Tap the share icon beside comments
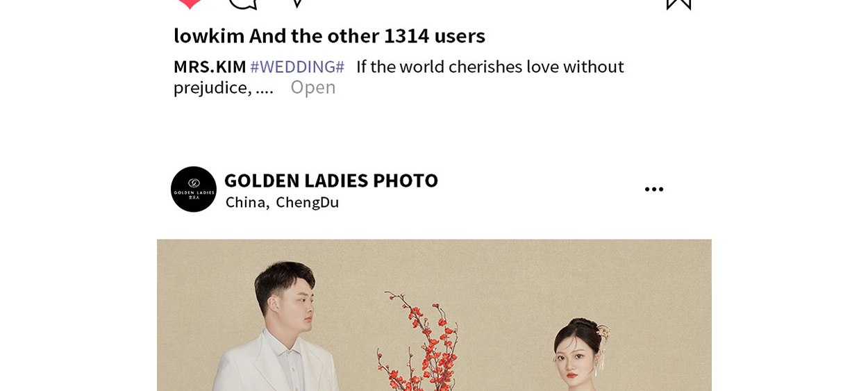 click(297, 3)
